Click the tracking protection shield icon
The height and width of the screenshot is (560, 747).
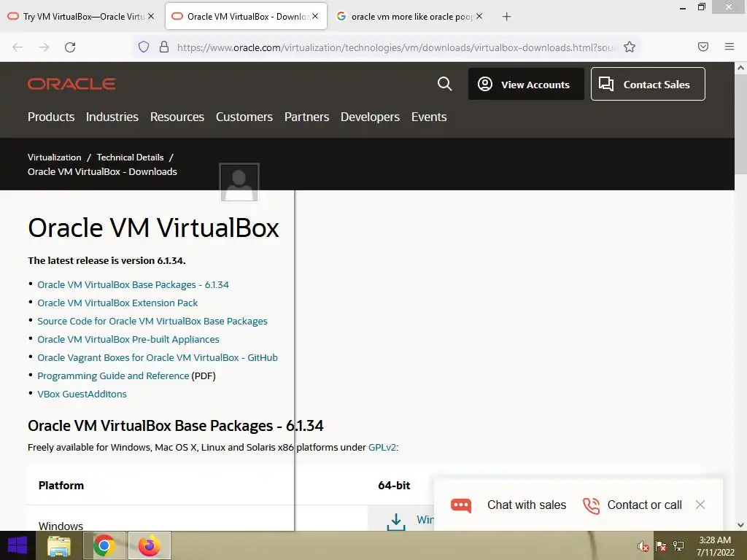point(144,47)
